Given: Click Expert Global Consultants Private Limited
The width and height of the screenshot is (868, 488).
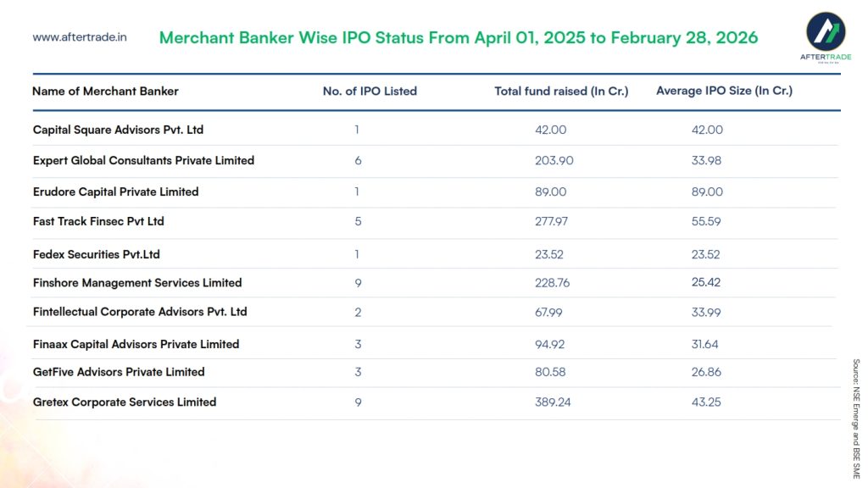Looking at the screenshot, I should 143,160.
